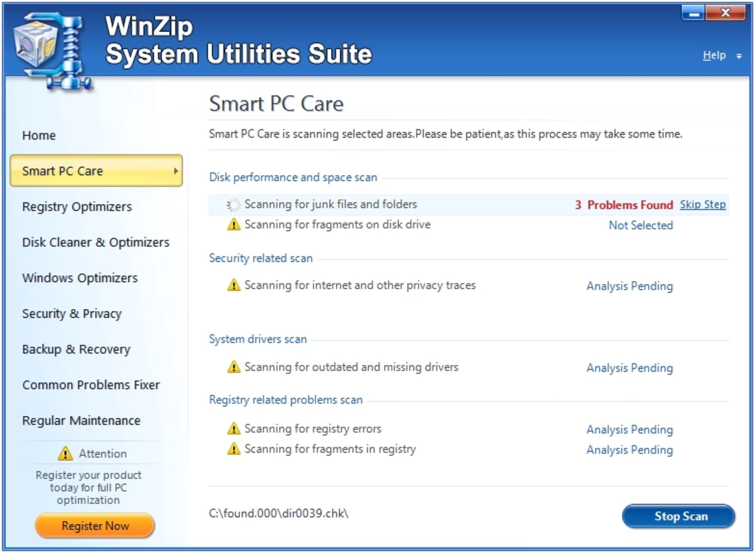Click 'Scanning for internet and other privacy traces'

click(x=360, y=285)
